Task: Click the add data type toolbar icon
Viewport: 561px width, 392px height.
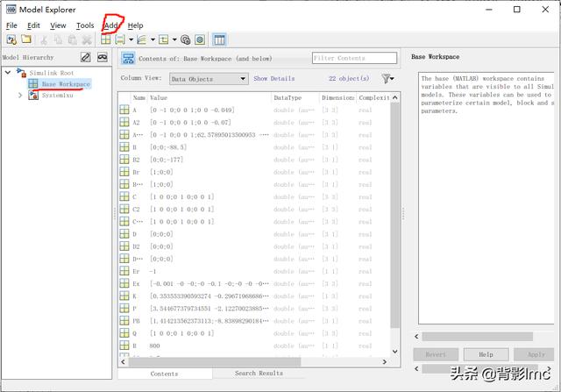Action: [x=164, y=39]
